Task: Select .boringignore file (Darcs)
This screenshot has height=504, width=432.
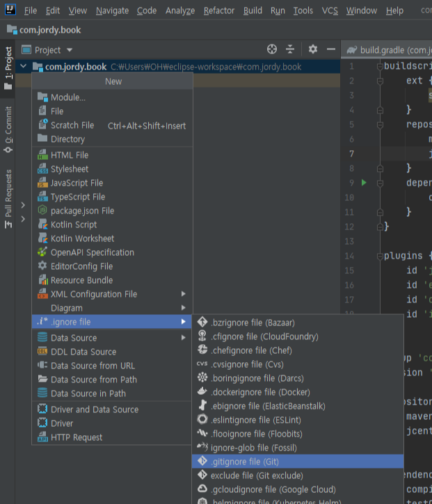Action: pyautogui.click(x=298, y=378)
